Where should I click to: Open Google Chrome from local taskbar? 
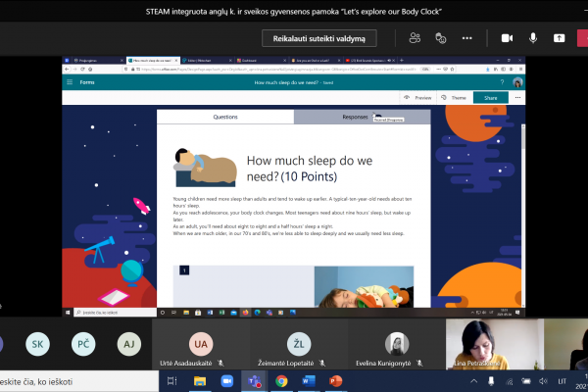click(281, 381)
